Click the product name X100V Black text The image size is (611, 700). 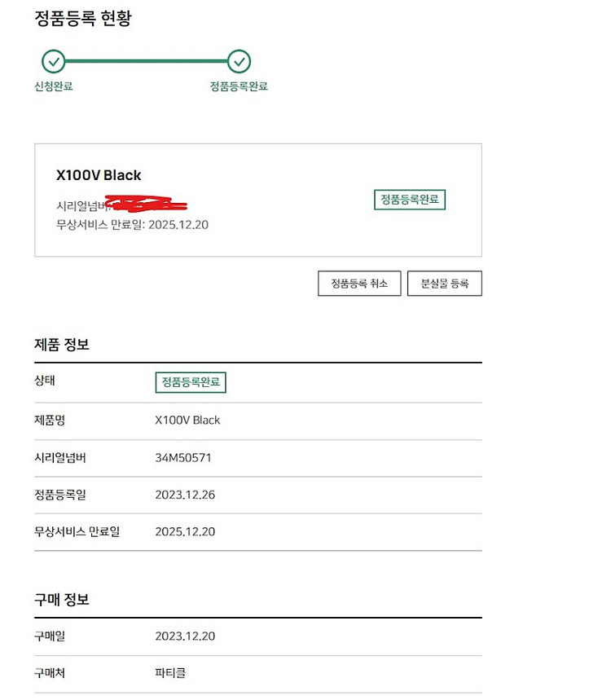[x=99, y=174]
